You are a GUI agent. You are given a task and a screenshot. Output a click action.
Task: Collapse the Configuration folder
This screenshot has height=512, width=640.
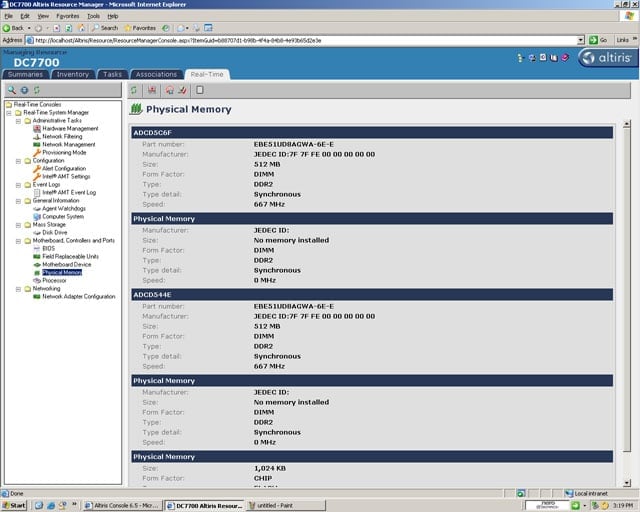[18, 161]
